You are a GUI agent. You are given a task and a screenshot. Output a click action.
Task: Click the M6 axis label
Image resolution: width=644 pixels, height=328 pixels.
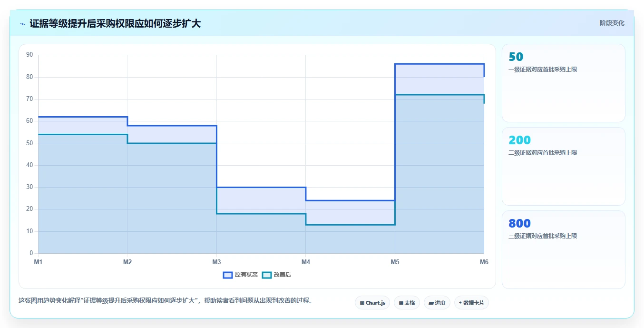[484, 262]
